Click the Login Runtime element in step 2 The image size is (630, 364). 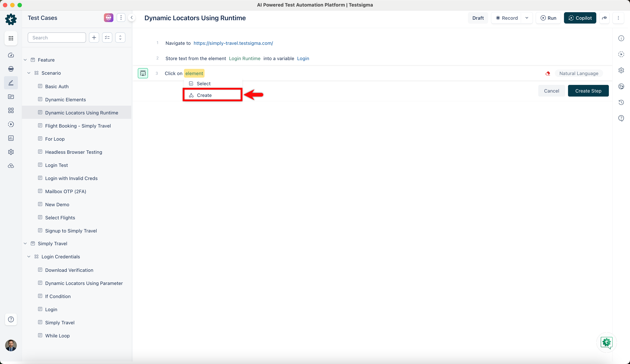pos(244,58)
